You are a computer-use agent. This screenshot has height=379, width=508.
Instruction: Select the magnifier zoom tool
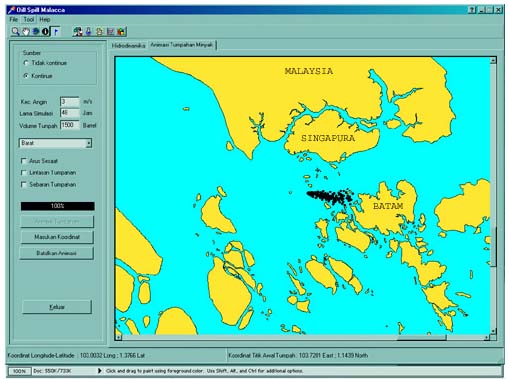(15, 32)
